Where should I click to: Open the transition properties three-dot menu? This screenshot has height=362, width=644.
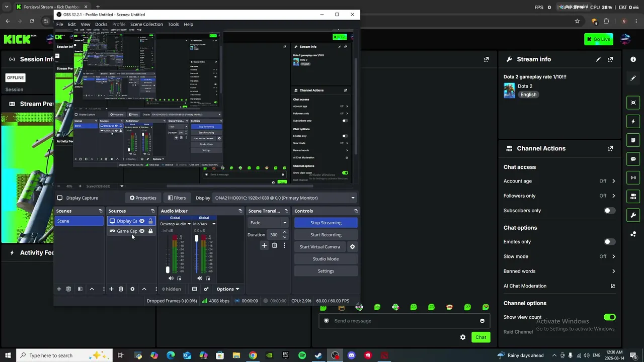pyautogui.click(x=284, y=245)
